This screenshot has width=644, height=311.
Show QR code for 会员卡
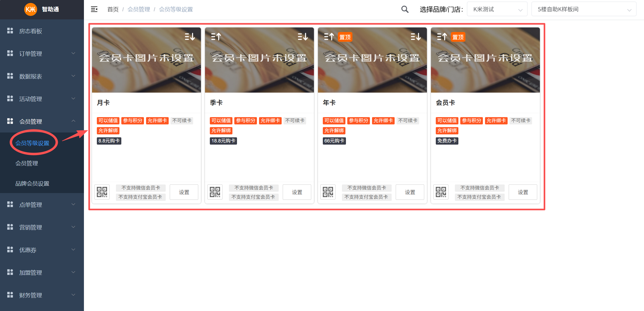click(x=441, y=192)
